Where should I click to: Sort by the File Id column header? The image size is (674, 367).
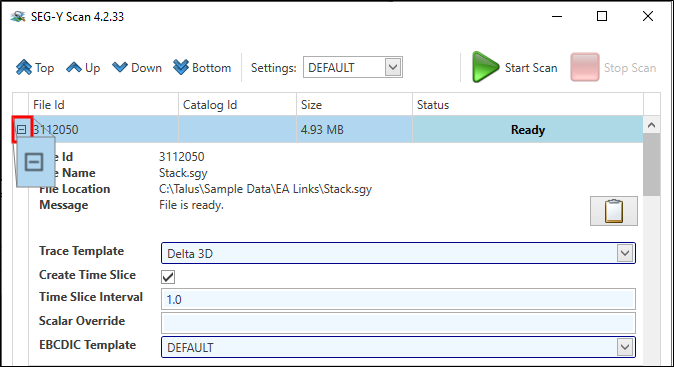103,104
